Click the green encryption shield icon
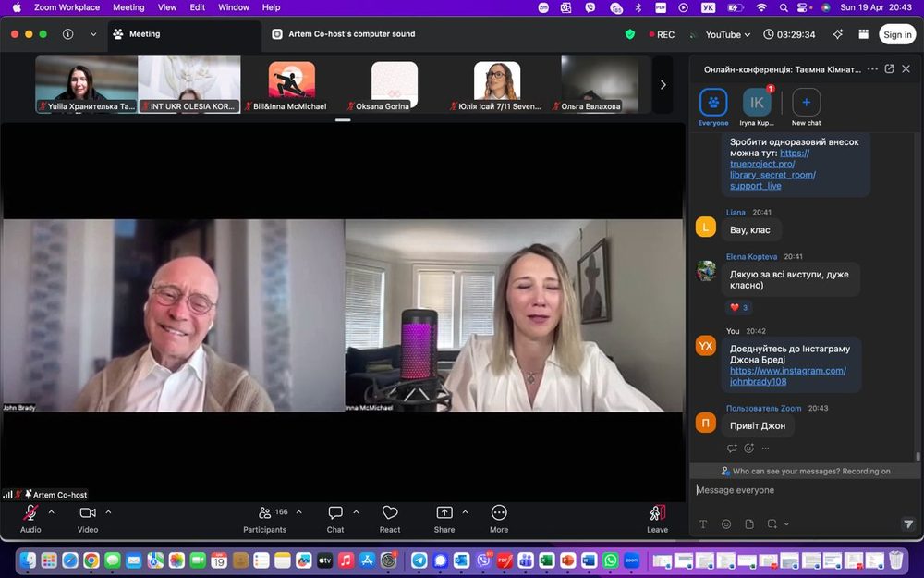The image size is (924, 578). 630,34
